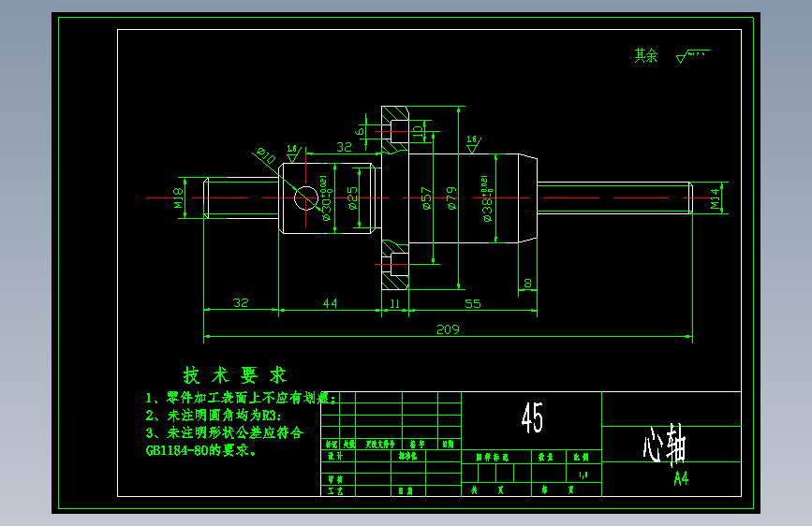
Task: Select the GB1184-80的要求 line
Action: [x=201, y=450]
